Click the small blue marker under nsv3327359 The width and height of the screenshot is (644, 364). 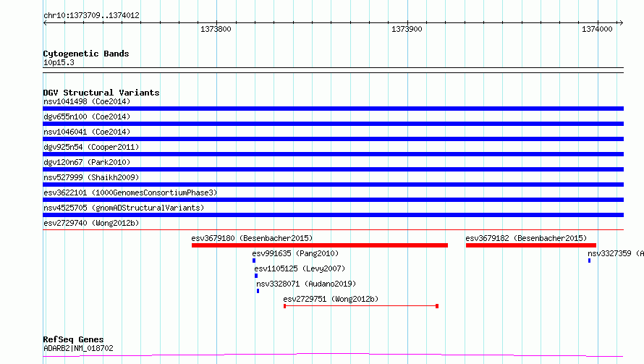(590, 261)
